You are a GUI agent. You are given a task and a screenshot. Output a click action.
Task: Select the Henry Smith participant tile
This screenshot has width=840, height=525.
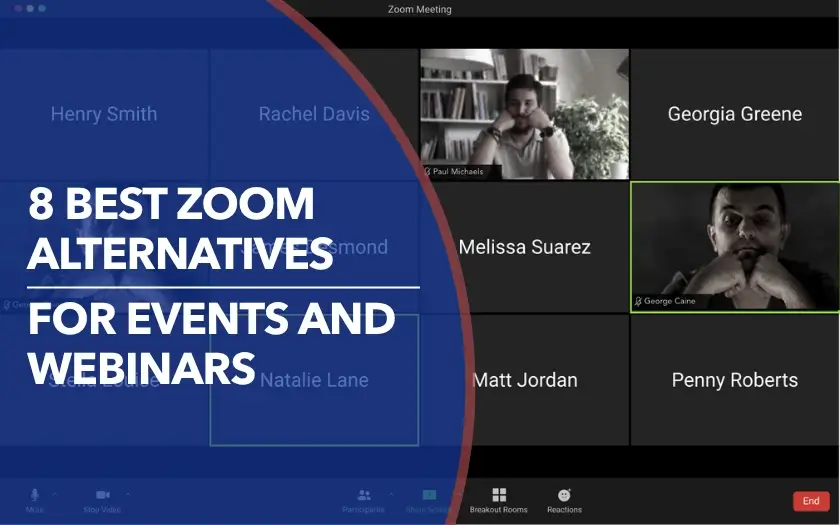104,114
